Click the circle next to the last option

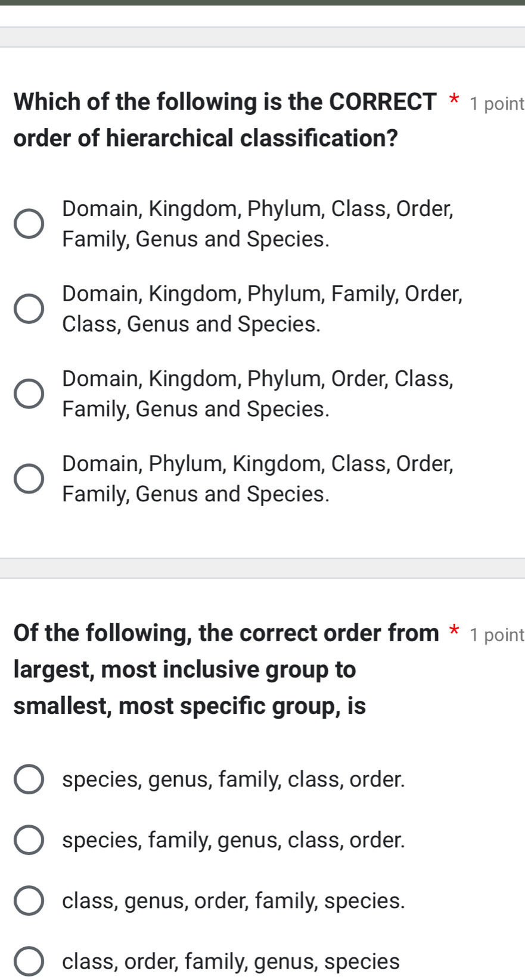tap(29, 961)
